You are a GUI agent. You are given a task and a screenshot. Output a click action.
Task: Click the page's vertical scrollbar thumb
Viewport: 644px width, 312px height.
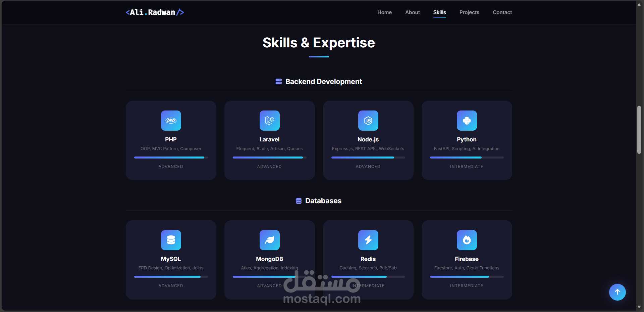(639, 130)
